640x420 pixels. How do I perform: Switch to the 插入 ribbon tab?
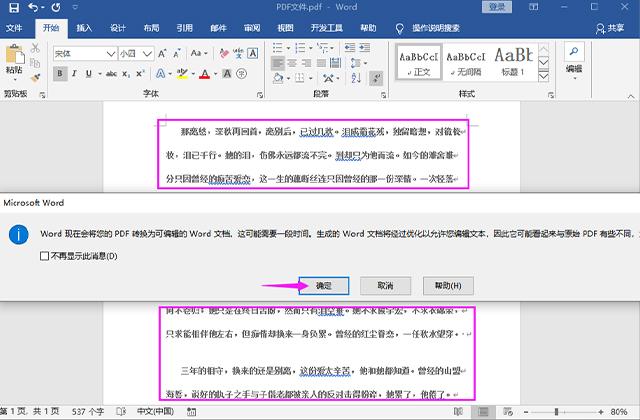(x=84, y=28)
